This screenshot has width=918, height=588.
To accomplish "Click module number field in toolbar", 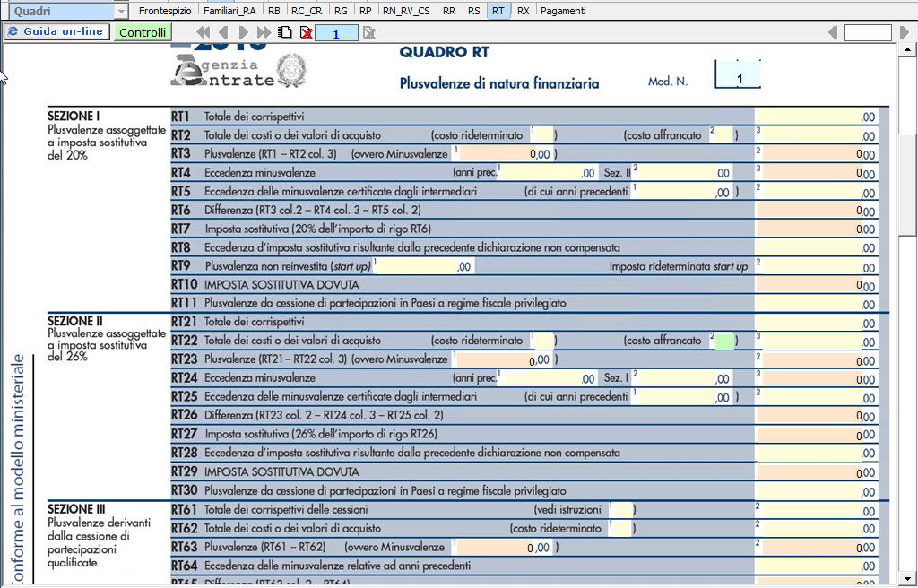I will [x=336, y=33].
